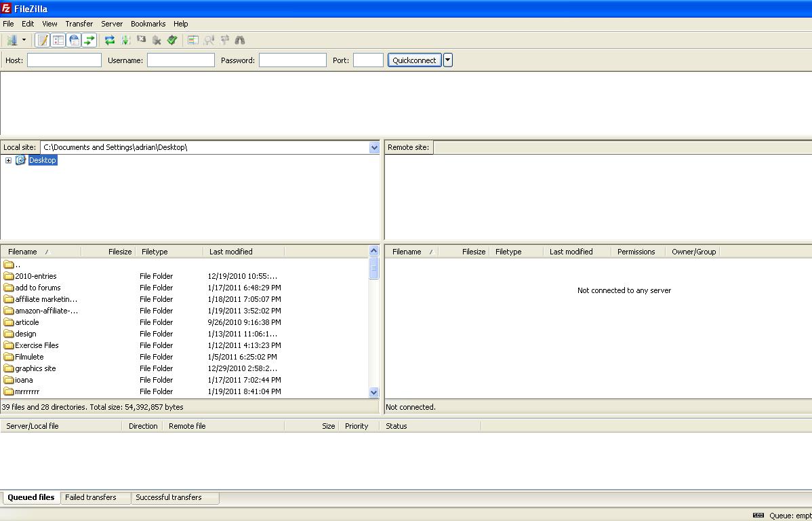Screen dimensions: 812x521
Task: Click the reconnect green checkmark icon
Action: tap(172, 40)
